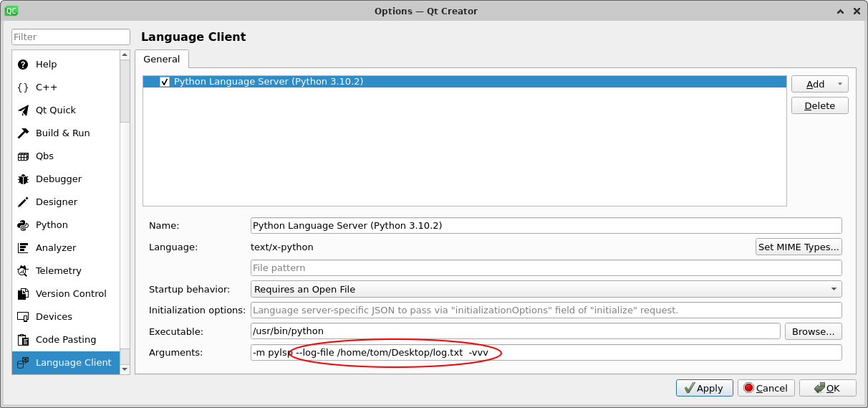Click the Qt Creator logo in title bar
Viewport: 868px width, 408px height.
coord(11,11)
